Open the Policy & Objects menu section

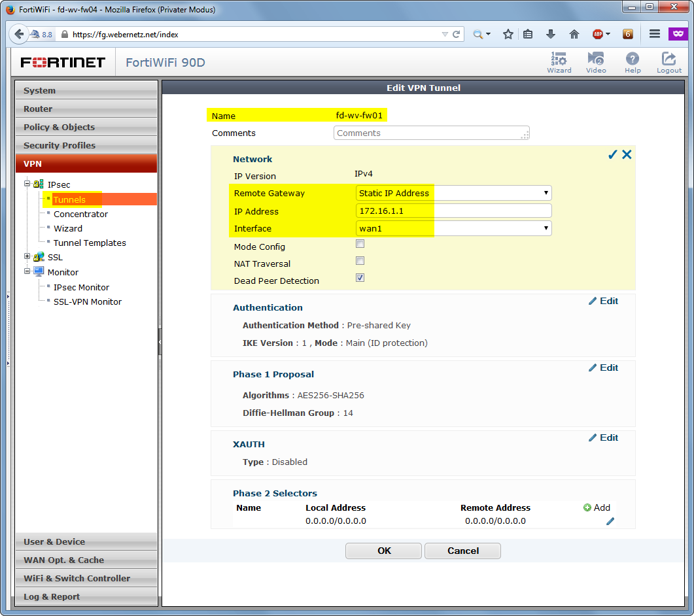tap(86, 127)
